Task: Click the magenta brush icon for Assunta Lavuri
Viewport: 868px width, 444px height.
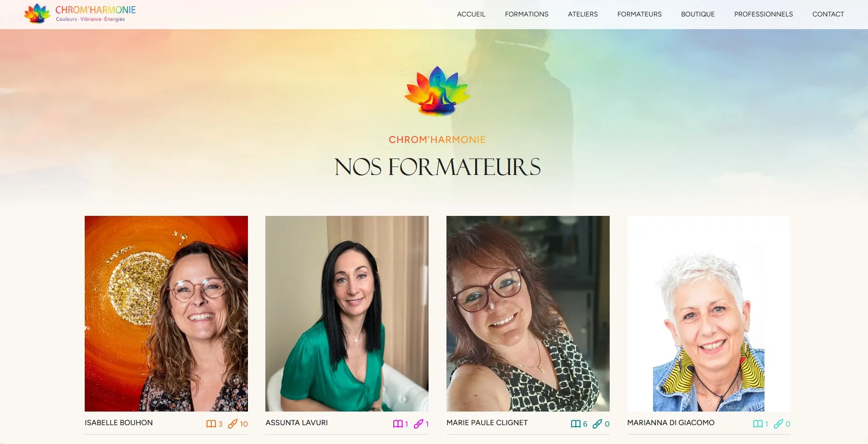Action: coord(419,424)
